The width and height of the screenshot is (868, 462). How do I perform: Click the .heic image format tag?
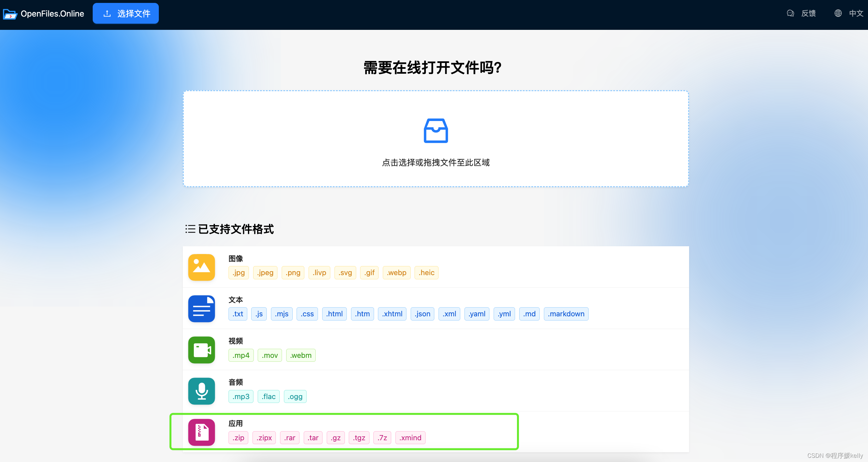pyautogui.click(x=426, y=273)
